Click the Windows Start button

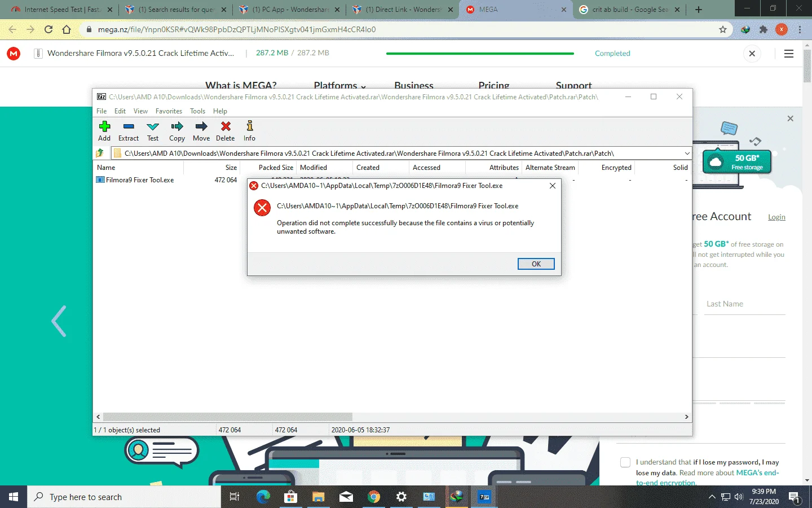tap(14, 497)
